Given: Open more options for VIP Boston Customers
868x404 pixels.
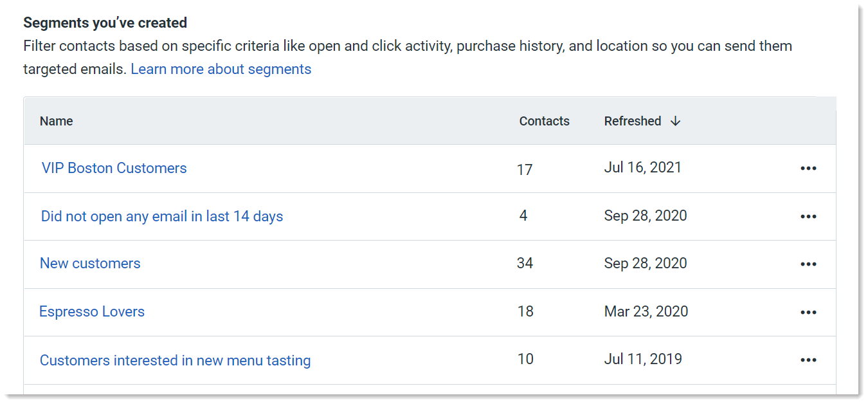Looking at the screenshot, I should pyautogui.click(x=808, y=169).
